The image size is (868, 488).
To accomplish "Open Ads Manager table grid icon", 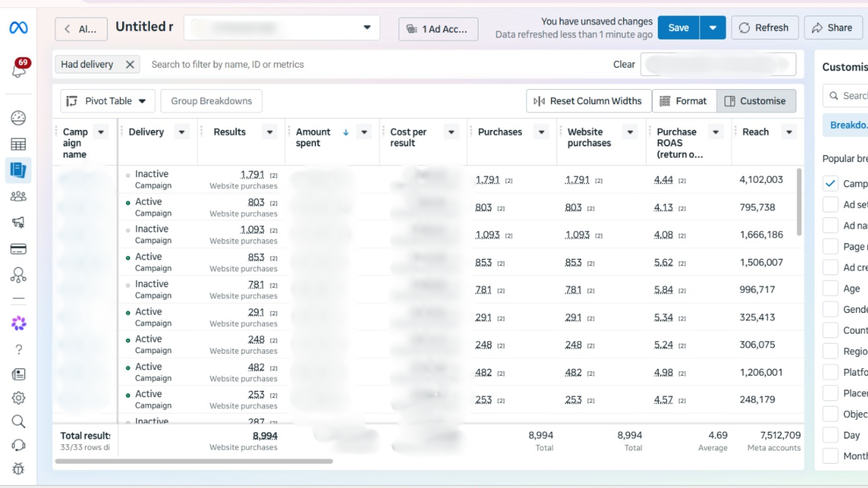I will (19, 145).
